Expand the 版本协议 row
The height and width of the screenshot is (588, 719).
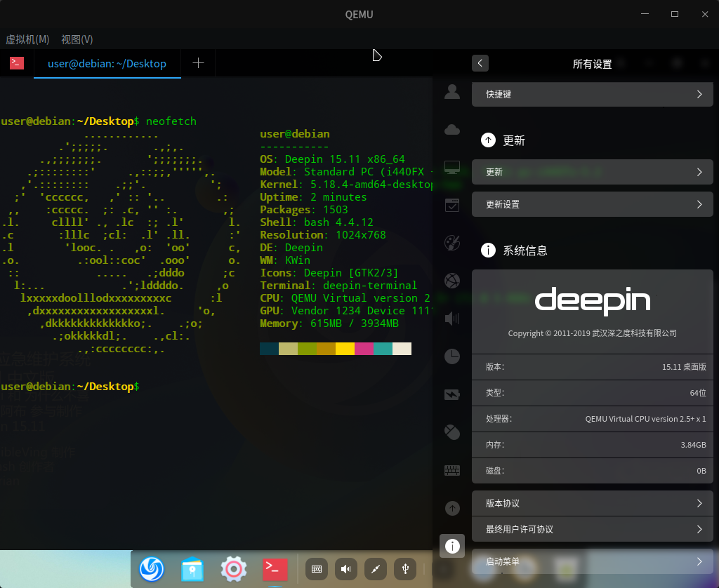point(592,503)
